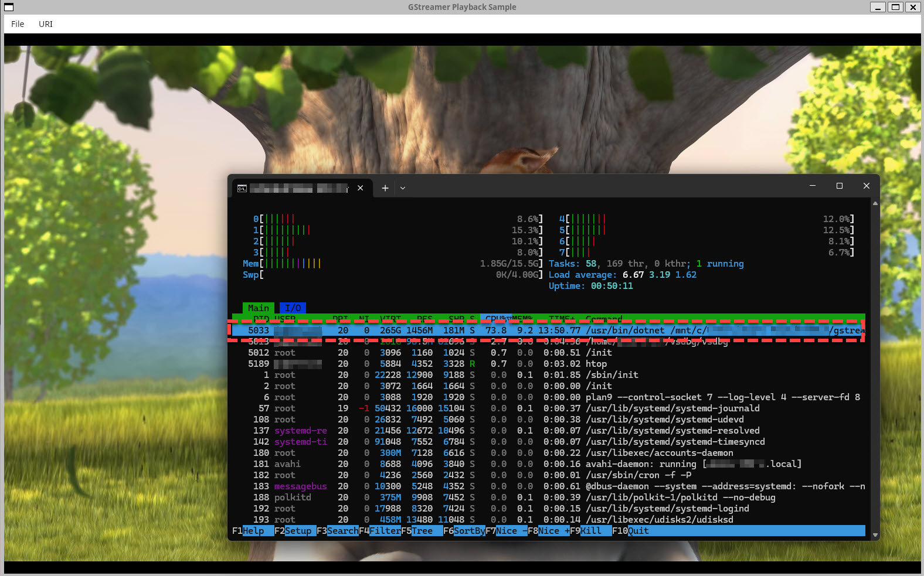Toggle F5 Tree view in htop
Image resolution: width=924 pixels, height=576 pixels.
click(x=421, y=531)
